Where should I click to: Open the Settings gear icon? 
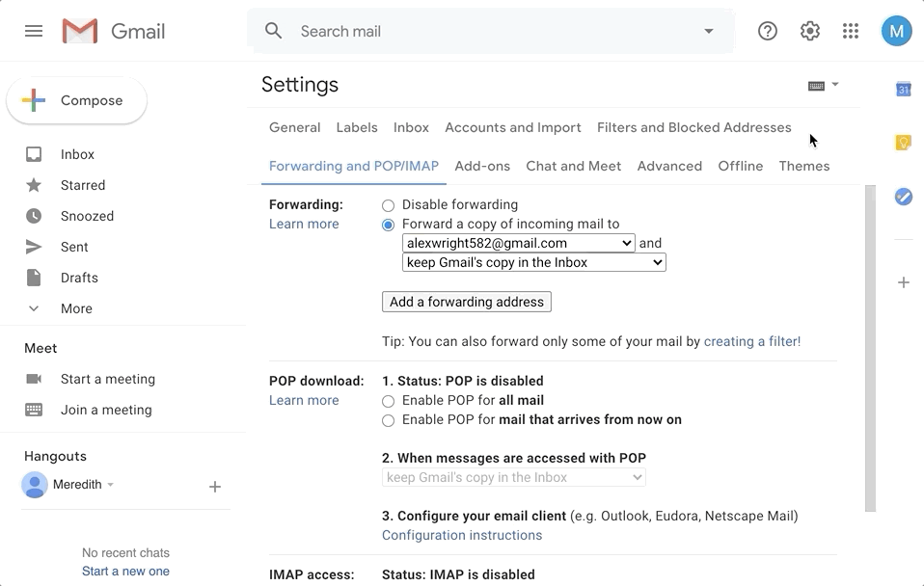click(809, 31)
